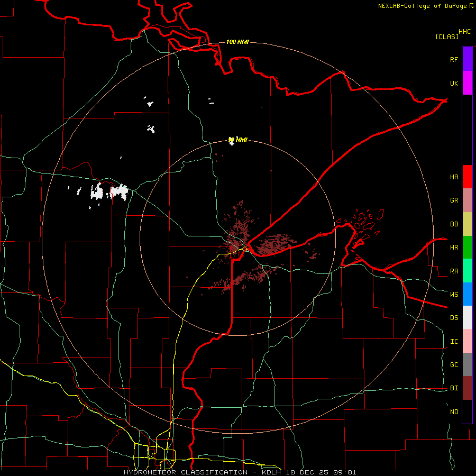This screenshot has height=476, width=476.
Task: Click the DS legend label
Action: (x=454, y=318)
